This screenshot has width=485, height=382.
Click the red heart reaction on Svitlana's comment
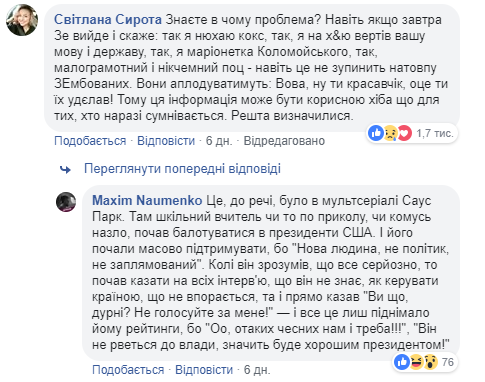[404, 133]
